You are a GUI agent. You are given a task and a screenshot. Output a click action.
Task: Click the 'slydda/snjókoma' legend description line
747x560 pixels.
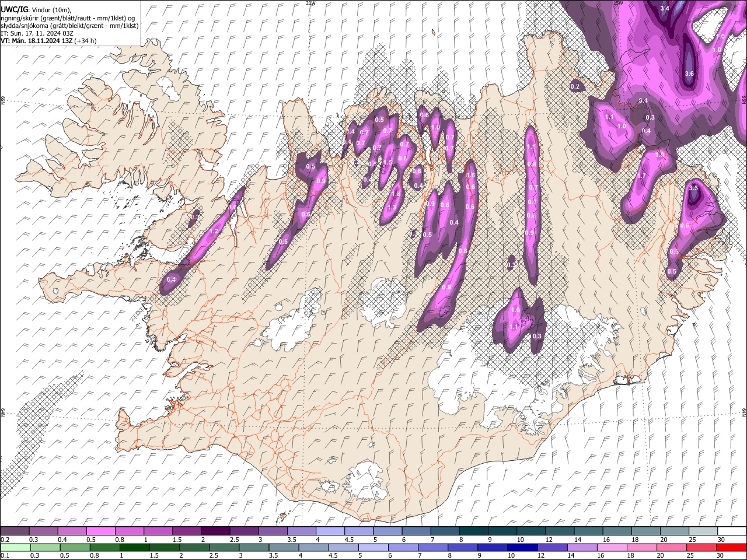[69, 26]
